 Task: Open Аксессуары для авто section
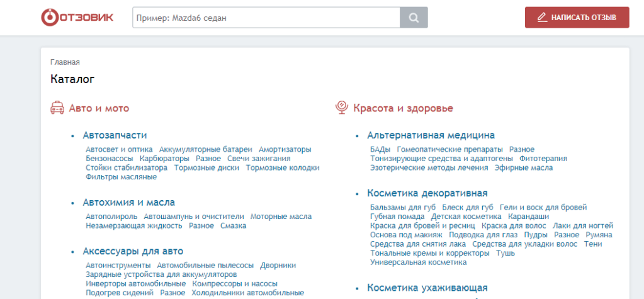[133, 251]
